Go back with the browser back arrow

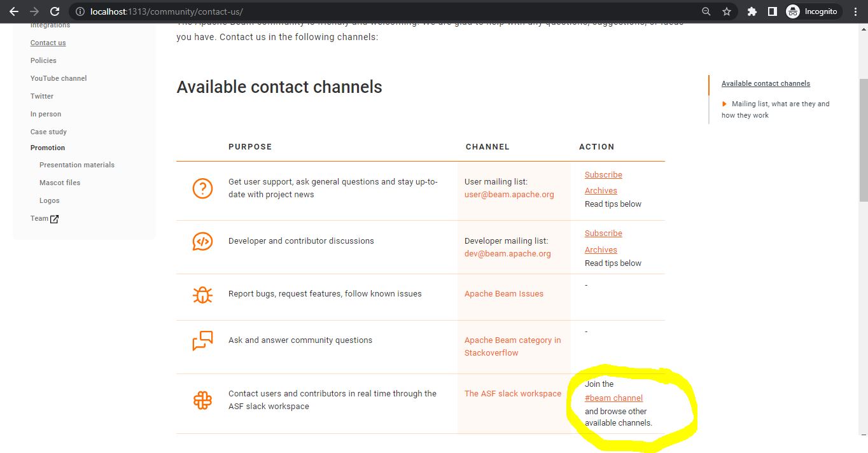(x=14, y=11)
